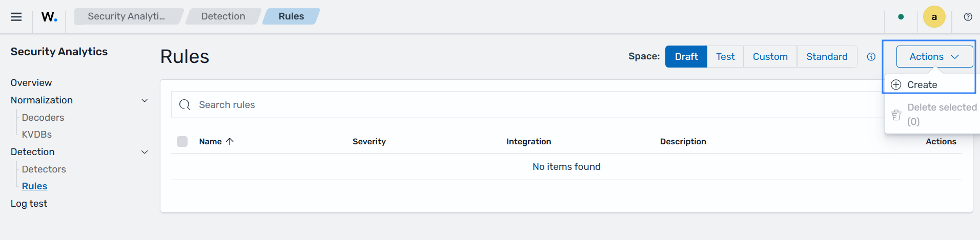Select Create from Actions menu
The height and width of the screenshot is (240, 980).
click(922, 85)
